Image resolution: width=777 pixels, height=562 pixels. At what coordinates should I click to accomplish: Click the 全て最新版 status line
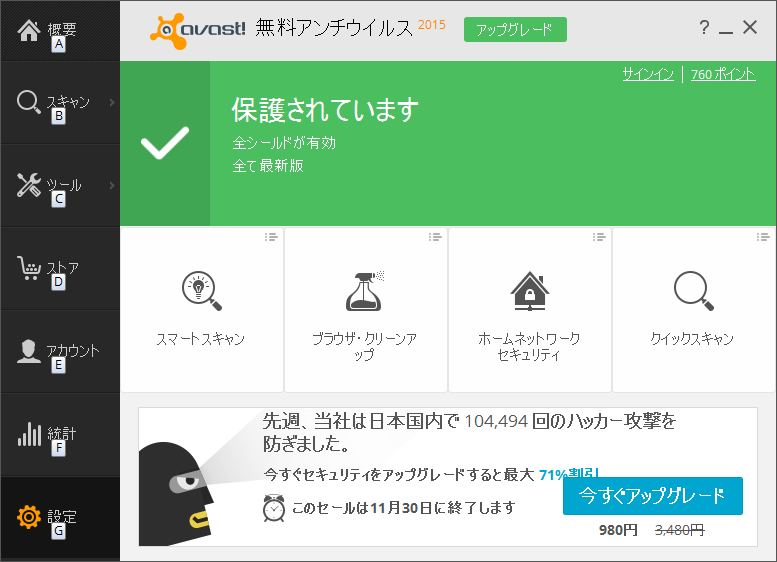tap(268, 166)
